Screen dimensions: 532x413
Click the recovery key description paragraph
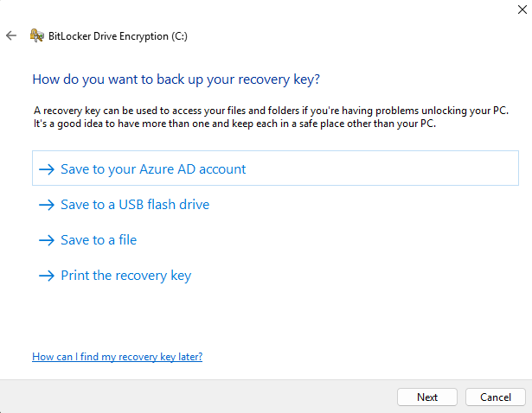(271, 118)
